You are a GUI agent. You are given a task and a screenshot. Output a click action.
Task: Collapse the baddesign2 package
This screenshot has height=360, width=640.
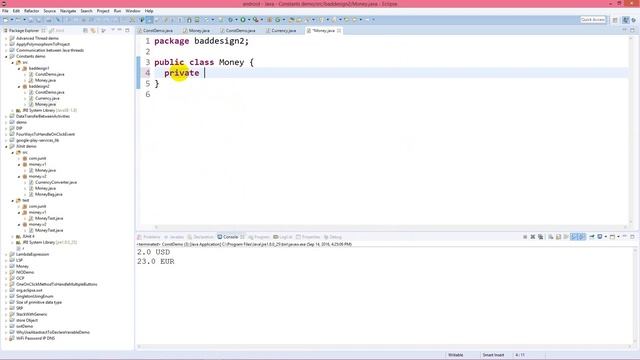19,87
